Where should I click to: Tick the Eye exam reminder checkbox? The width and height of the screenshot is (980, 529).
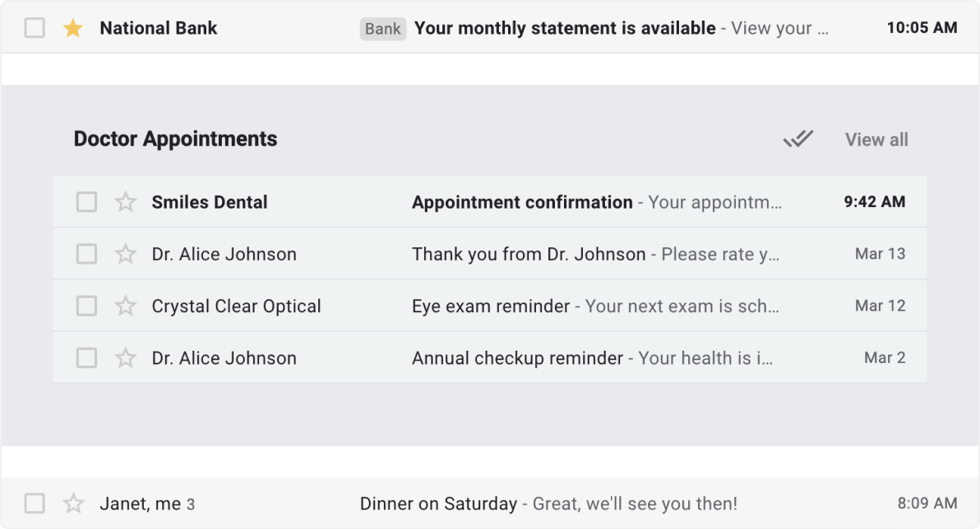[x=86, y=306]
